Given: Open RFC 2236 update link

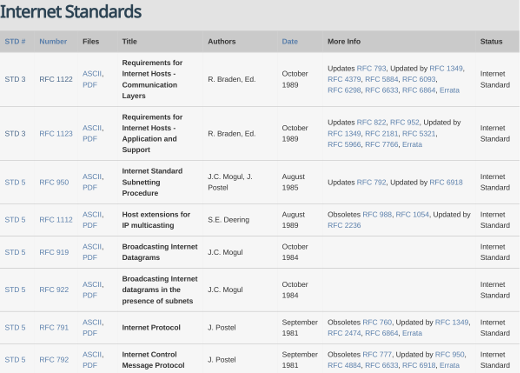Looking at the screenshot, I should [x=344, y=226].
